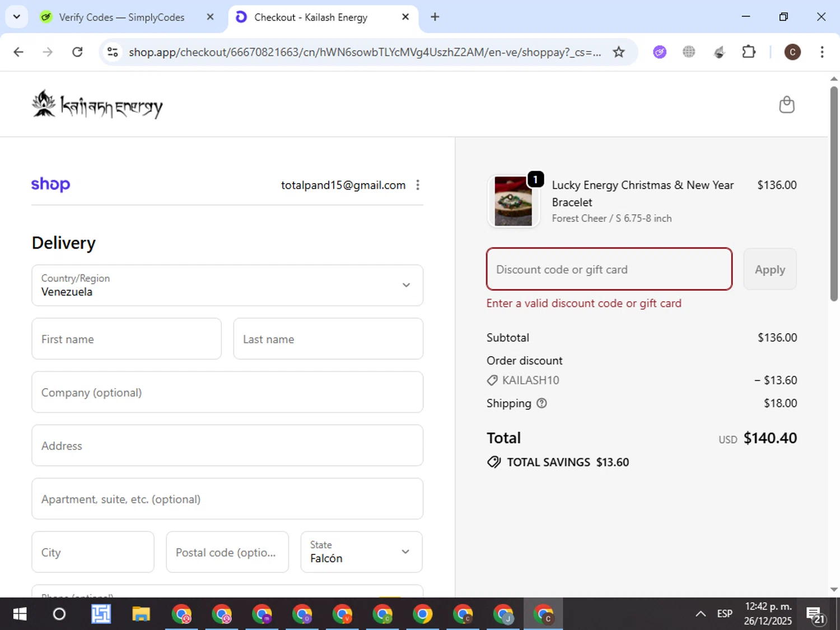Click the address bar URL
Screen dimensions: 840x630
365,52
